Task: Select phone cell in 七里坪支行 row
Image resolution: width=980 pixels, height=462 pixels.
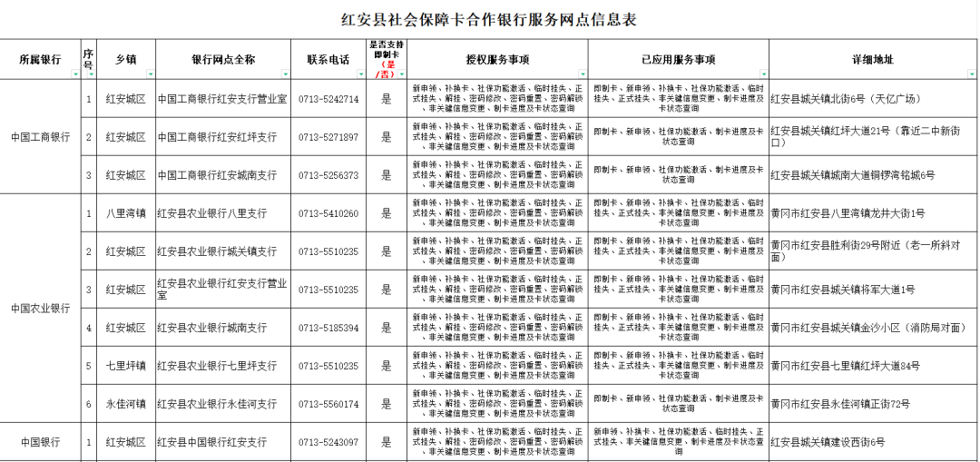Action: coord(328,366)
